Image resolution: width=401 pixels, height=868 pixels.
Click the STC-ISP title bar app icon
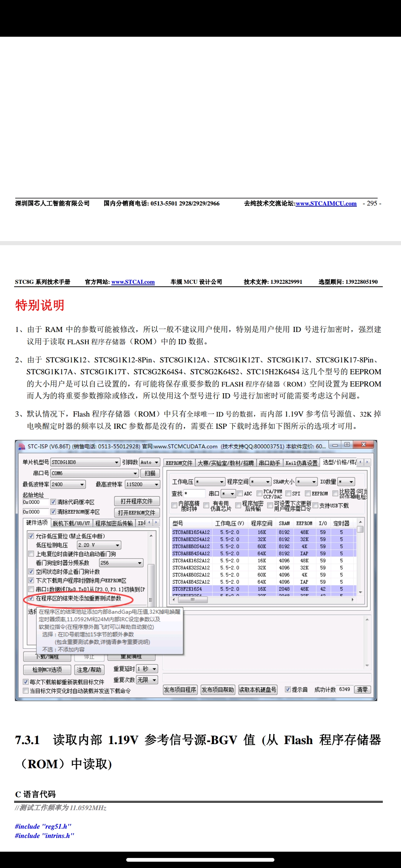[x=22, y=446]
